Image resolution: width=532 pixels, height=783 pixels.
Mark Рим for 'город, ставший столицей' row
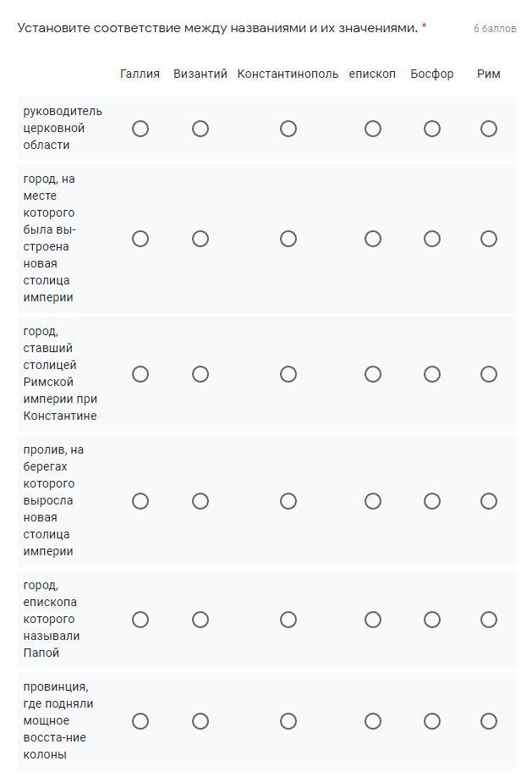coord(489,374)
